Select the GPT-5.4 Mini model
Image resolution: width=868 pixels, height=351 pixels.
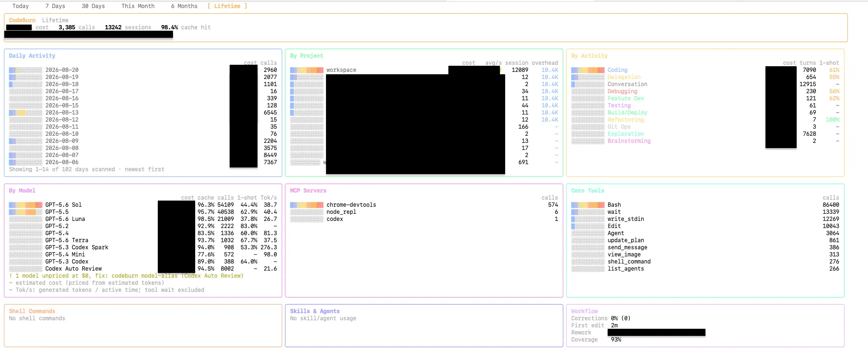tap(143, 254)
